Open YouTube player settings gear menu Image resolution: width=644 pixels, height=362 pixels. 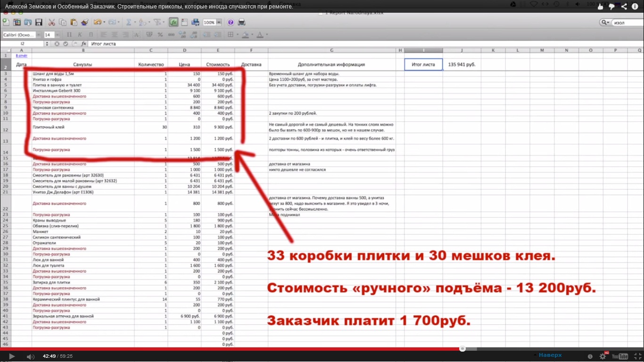click(x=602, y=356)
